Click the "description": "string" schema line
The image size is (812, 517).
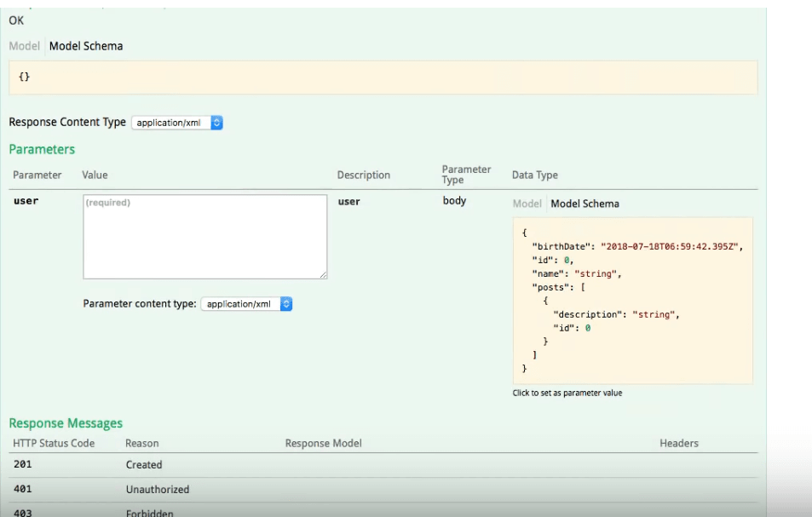tap(616, 314)
